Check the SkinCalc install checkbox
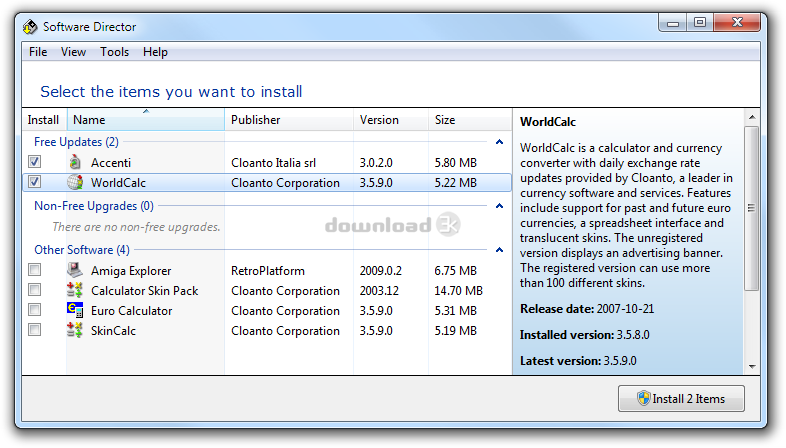This screenshot has width=786, height=448. (35, 330)
